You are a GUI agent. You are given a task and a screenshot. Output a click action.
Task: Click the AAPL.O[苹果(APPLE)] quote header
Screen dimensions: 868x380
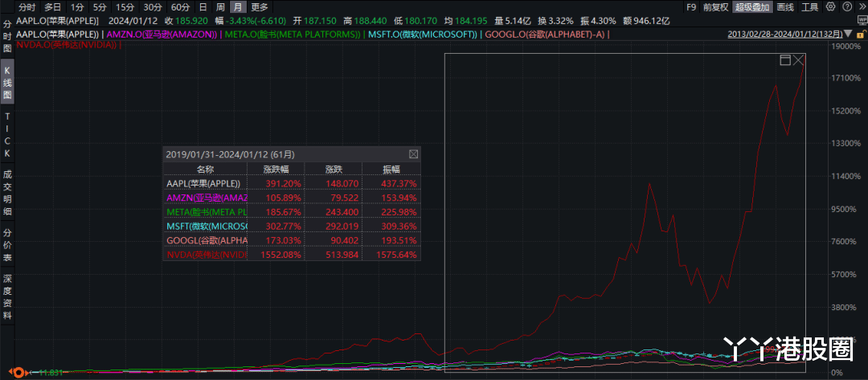[58, 22]
